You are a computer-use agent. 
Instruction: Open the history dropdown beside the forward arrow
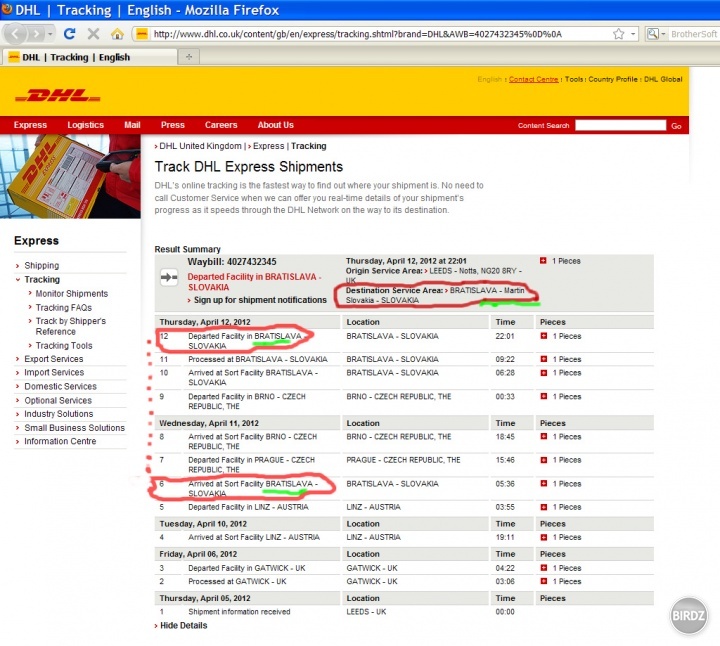[50, 34]
